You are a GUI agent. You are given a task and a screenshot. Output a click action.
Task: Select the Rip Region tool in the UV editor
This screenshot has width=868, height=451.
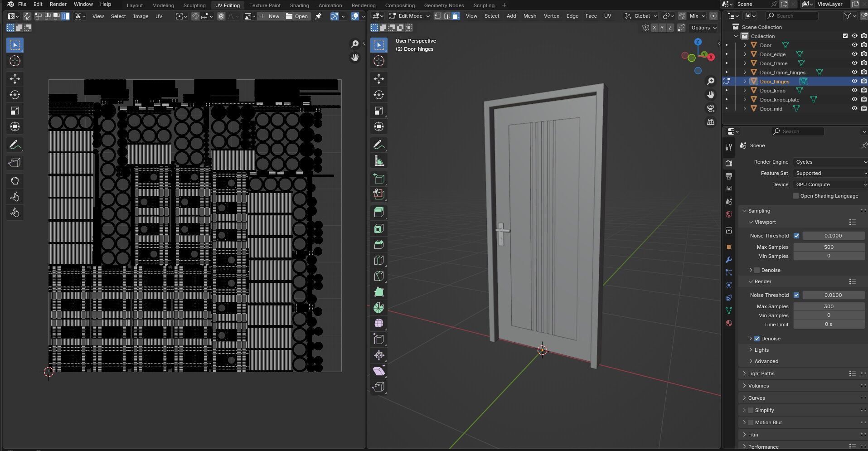point(15,163)
